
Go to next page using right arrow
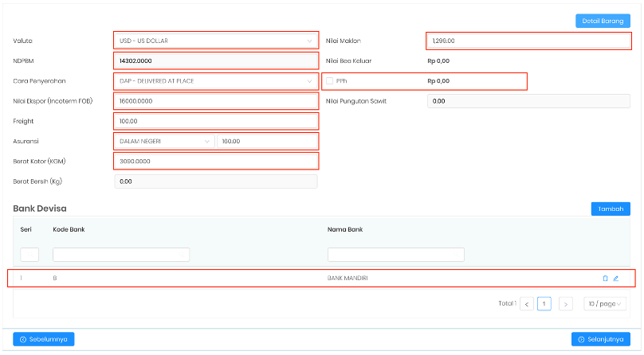click(565, 304)
